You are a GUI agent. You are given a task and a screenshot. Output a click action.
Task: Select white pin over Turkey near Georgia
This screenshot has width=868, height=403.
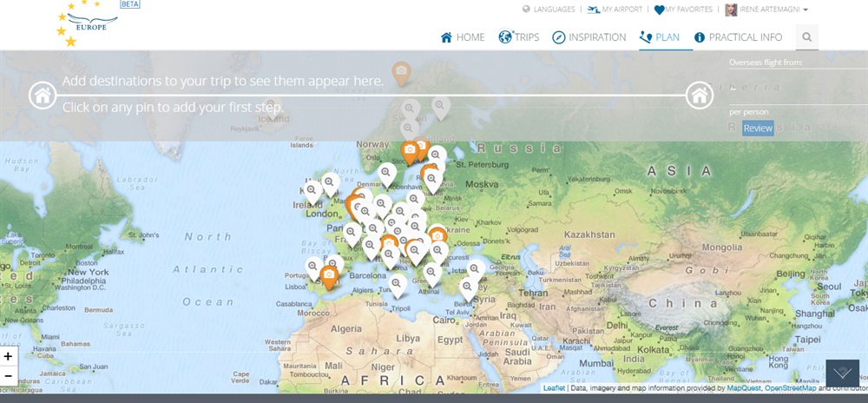tap(475, 271)
